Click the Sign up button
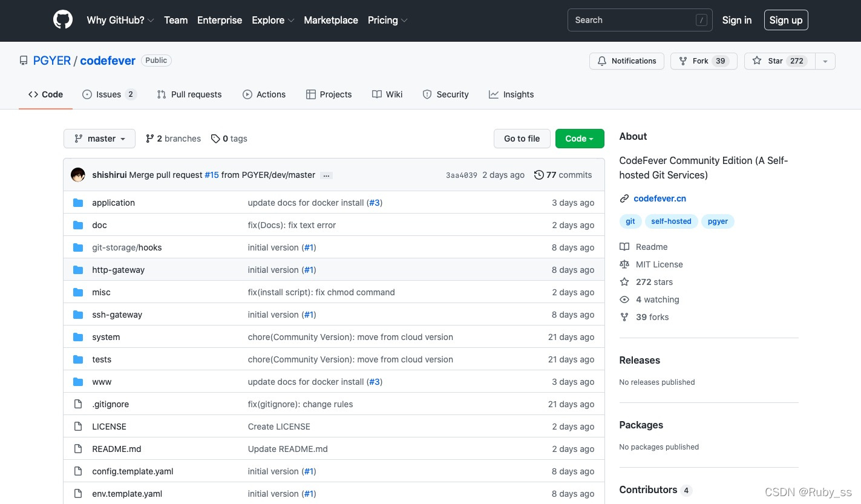 pos(786,20)
